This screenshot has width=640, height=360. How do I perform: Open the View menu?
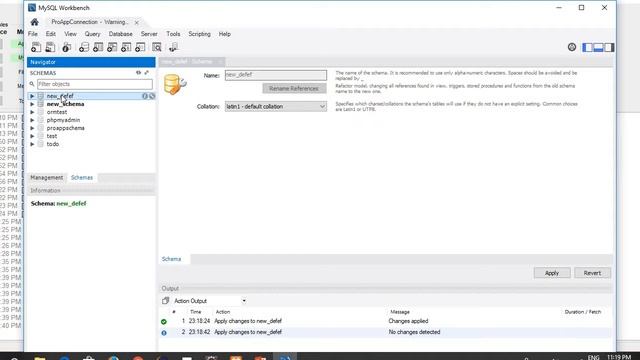click(x=70, y=34)
